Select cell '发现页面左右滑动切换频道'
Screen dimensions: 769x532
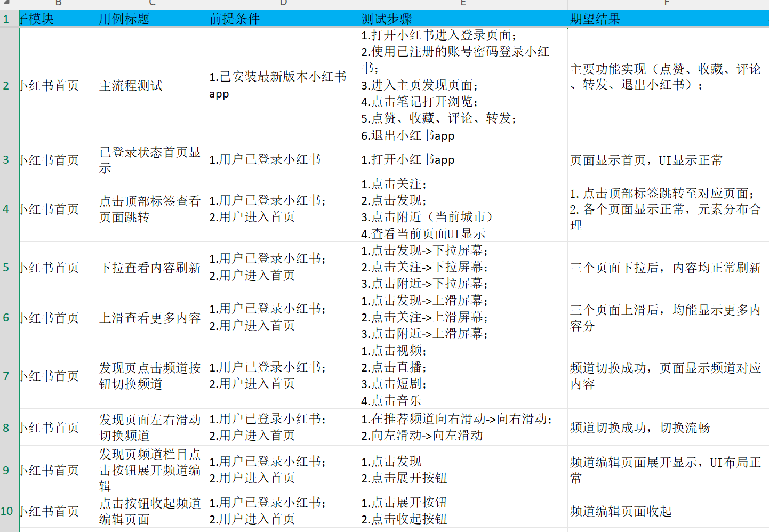(151, 428)
